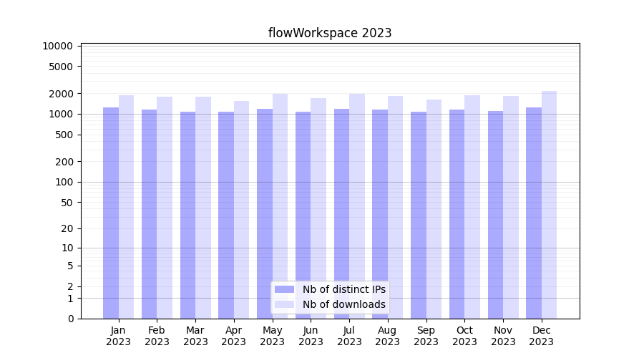
Task: Select the 'Nb of downloads' legend label
Action: point(344,304)
